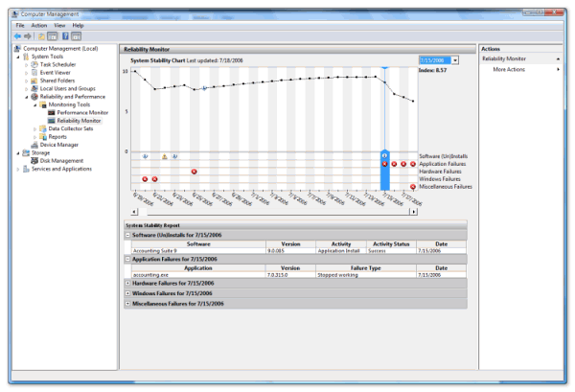Click the chart's right scroll arrow
Image resolution: width=575 pixels, height=392 pixels.
tap(413, 211)
